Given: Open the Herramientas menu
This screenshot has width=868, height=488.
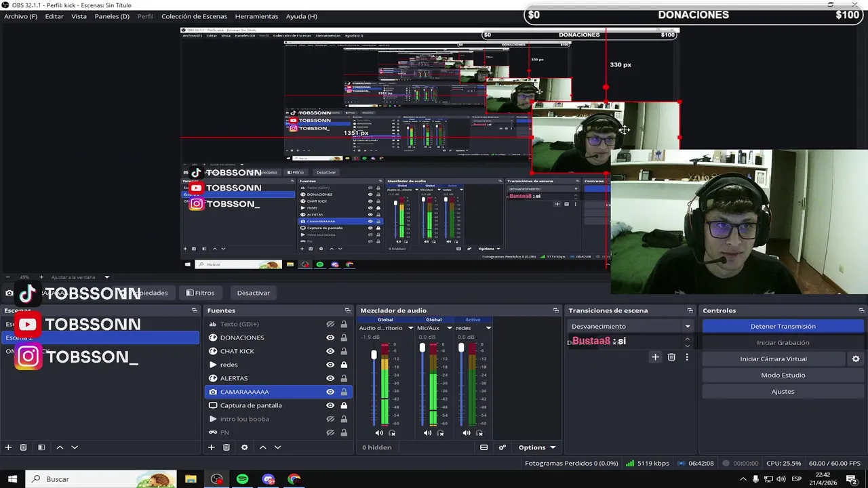Looking at the screenshot, I should point(256,16).
